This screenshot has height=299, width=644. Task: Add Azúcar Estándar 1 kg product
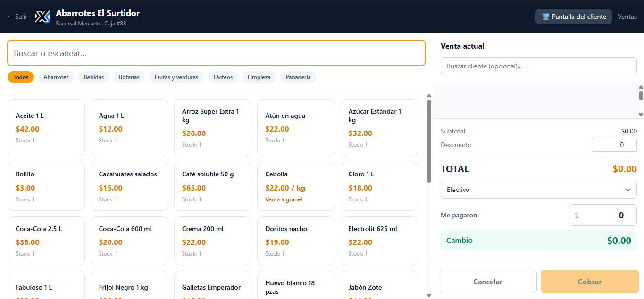pyautogui.click(x=379, y=127)
